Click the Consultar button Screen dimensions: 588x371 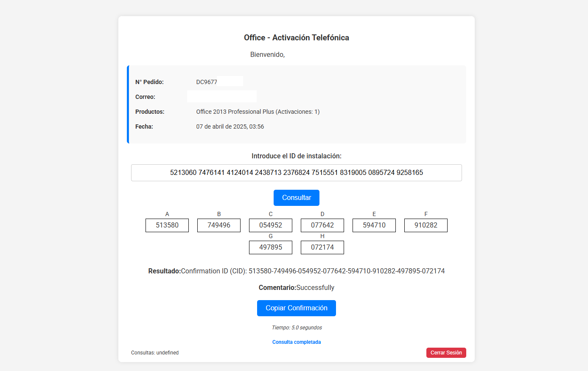(x=296, y=198)
